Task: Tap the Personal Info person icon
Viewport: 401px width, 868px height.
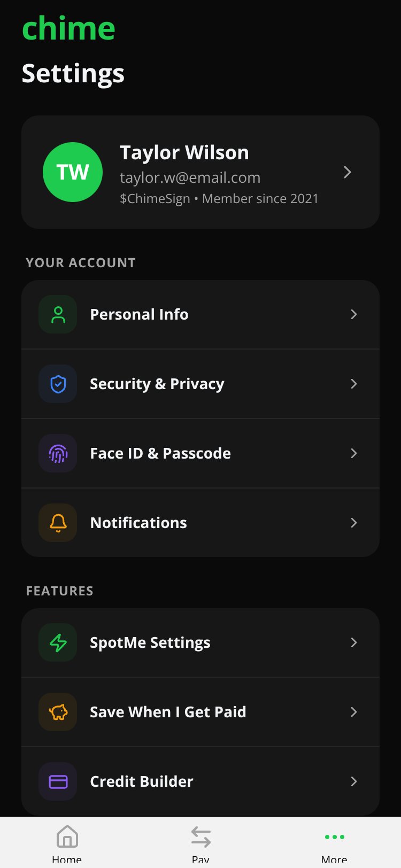Action: (x=58, y=314)
